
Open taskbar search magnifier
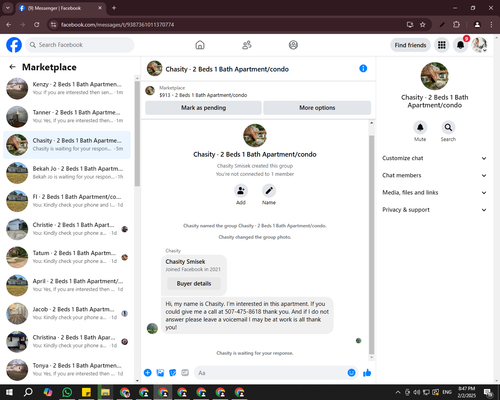[x=28, y=392]
